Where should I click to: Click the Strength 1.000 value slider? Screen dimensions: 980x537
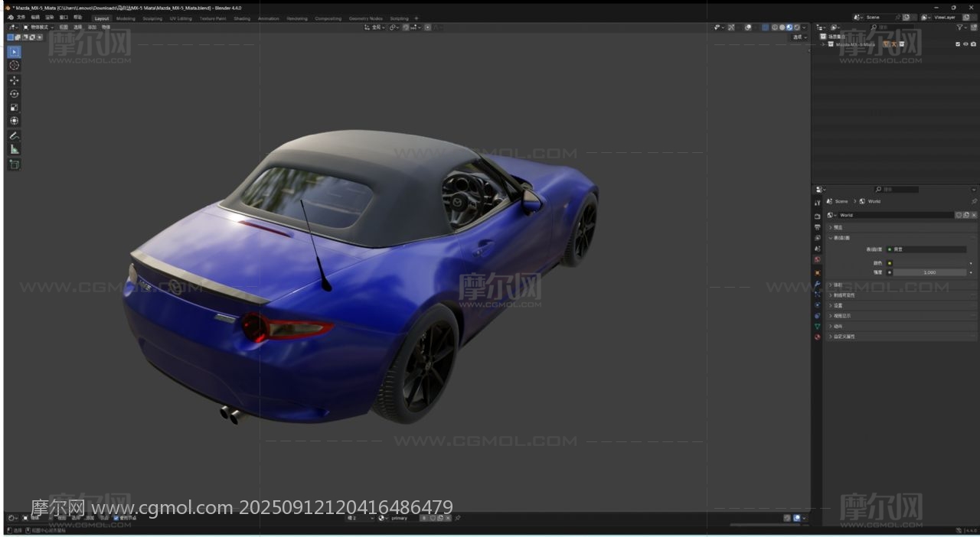pos(929,272)
